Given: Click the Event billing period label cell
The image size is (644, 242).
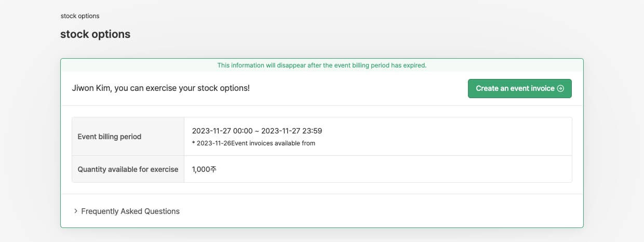Looking at the screenshot, I should 110,137.
